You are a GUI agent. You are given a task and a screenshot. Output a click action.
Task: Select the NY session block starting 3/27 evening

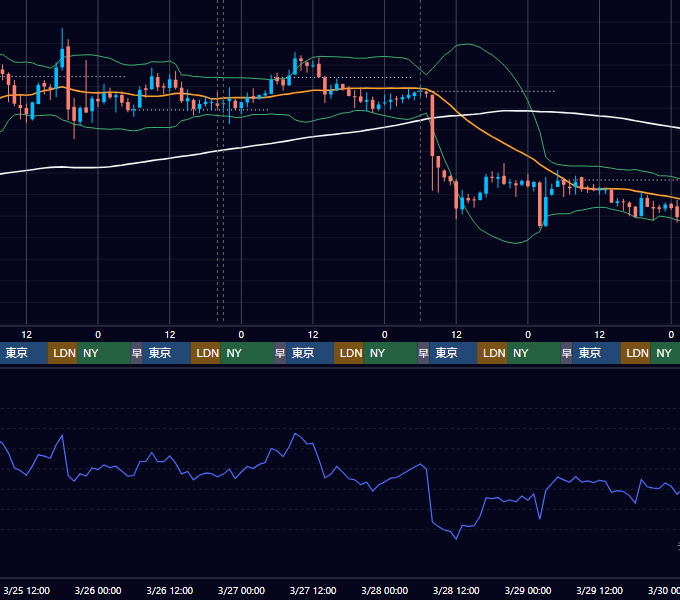[x=390, y=353]
